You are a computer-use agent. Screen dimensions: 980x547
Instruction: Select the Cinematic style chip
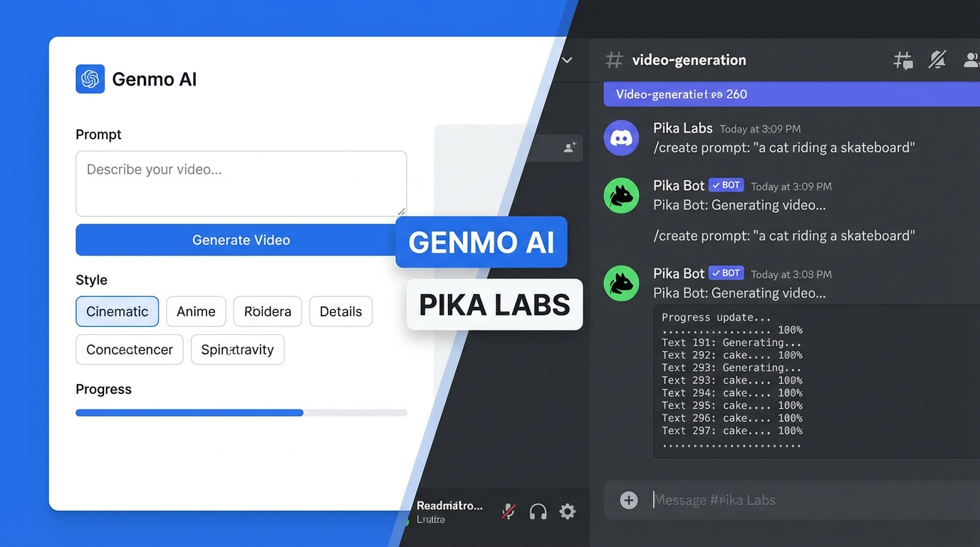tap(117, 311)
